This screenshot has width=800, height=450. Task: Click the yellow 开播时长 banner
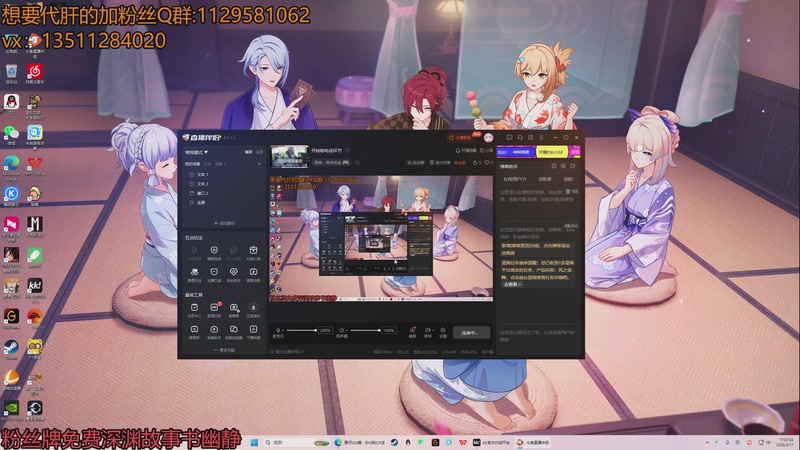(x=551, y=152)
